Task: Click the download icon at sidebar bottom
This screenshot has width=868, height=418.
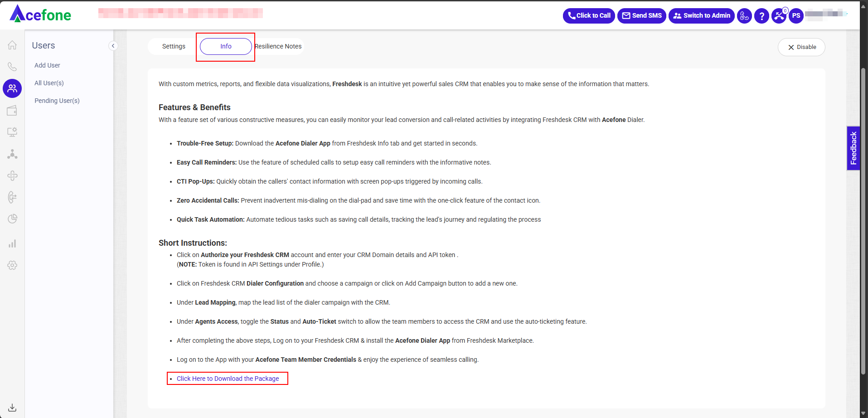Action: [12, 408]
